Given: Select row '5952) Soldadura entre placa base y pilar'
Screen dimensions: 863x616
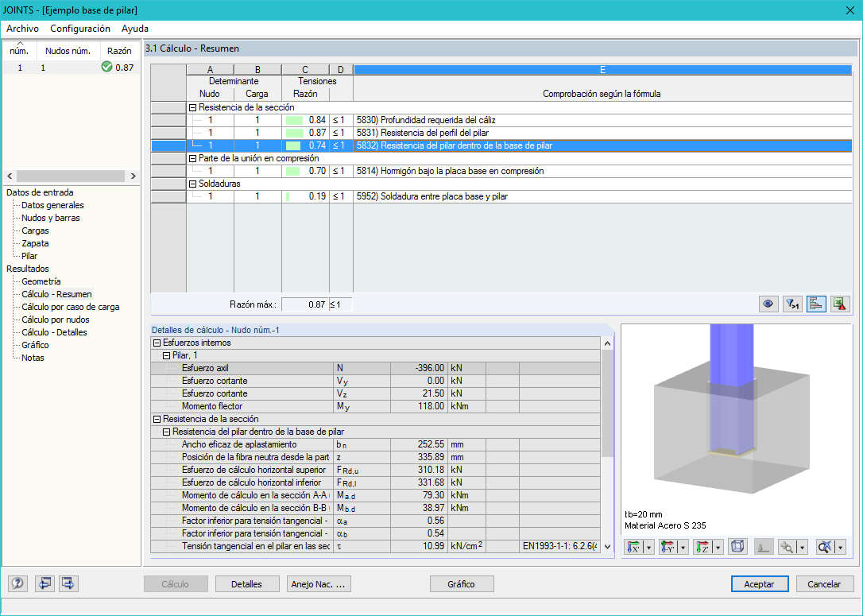Looking at the screenshot, I should (x=501, y=196).
